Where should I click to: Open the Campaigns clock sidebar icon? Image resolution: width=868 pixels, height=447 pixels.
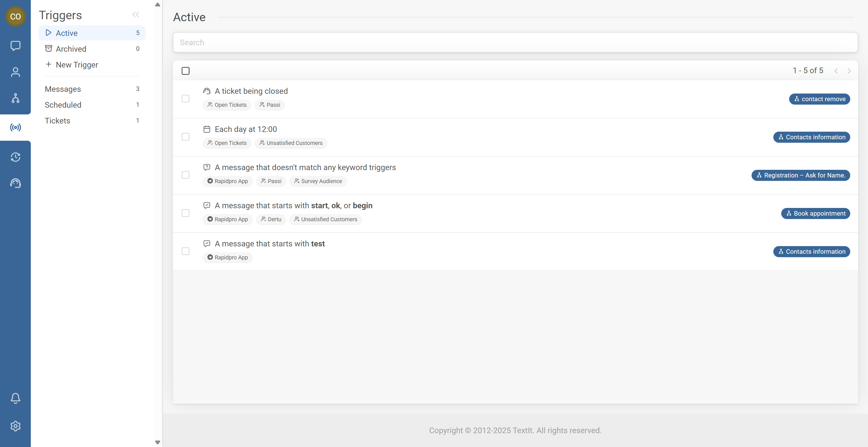click(x=15, y=157)
